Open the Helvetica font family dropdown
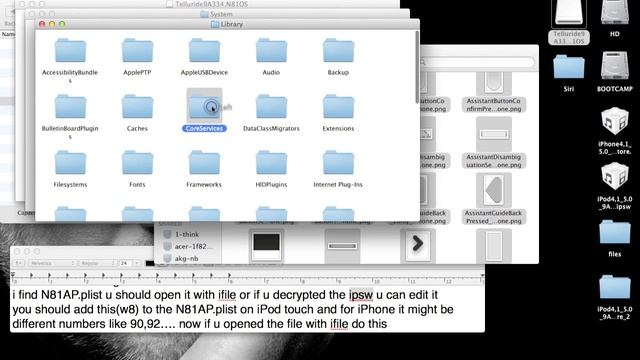 pyautogui.click(x=52, y=263)
